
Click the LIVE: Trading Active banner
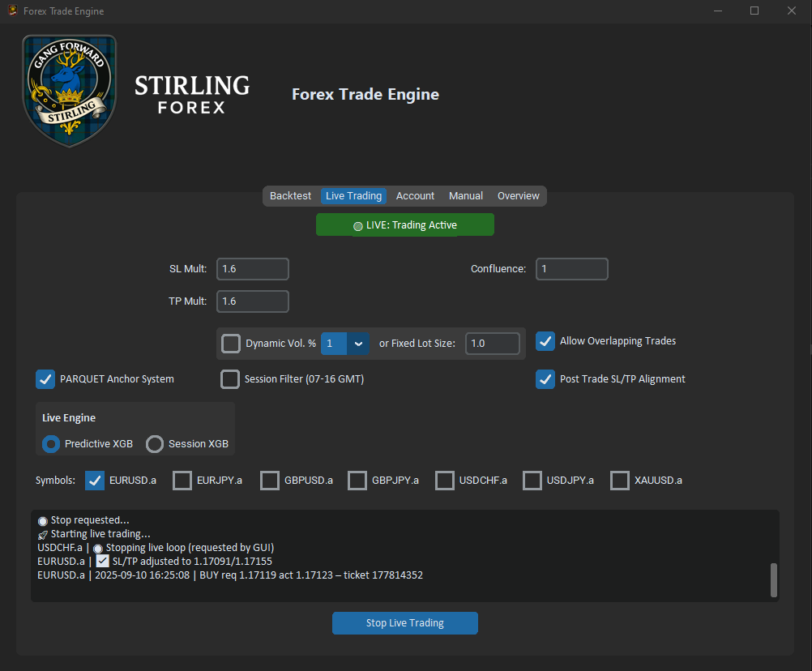405,225
